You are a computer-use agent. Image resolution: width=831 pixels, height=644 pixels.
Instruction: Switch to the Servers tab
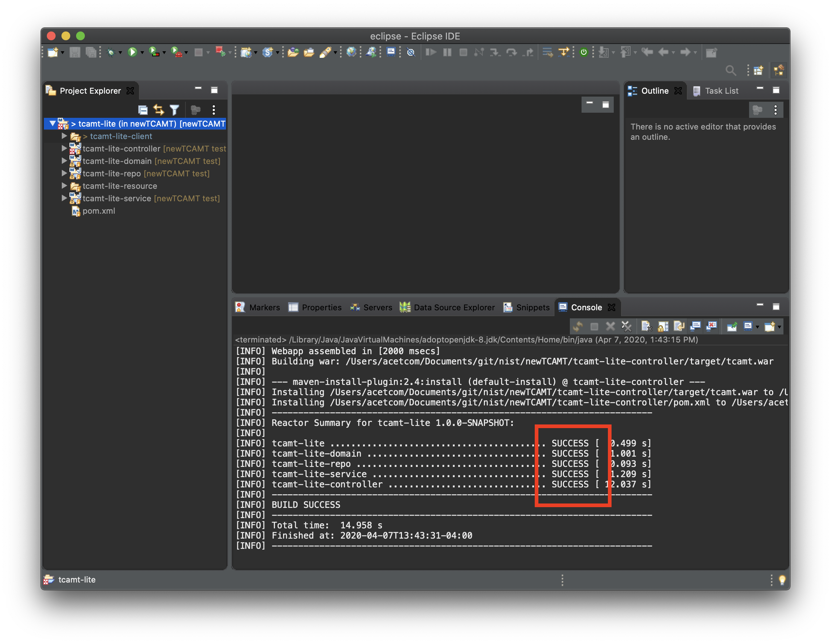pos(371,307)
